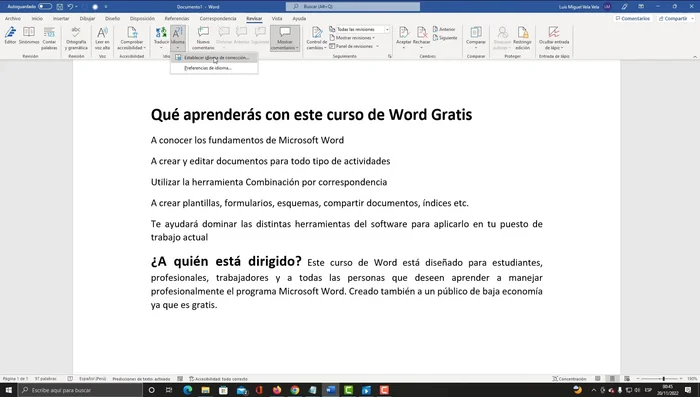Switch to the Inicio tab
This screenshot has height=397, width=700.
coord(37,19)
